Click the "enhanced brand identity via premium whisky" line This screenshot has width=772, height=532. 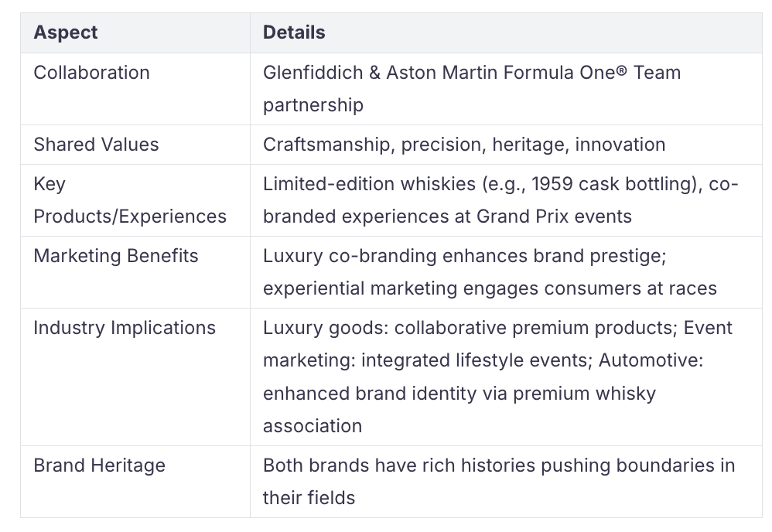click(x=459, y=393)
